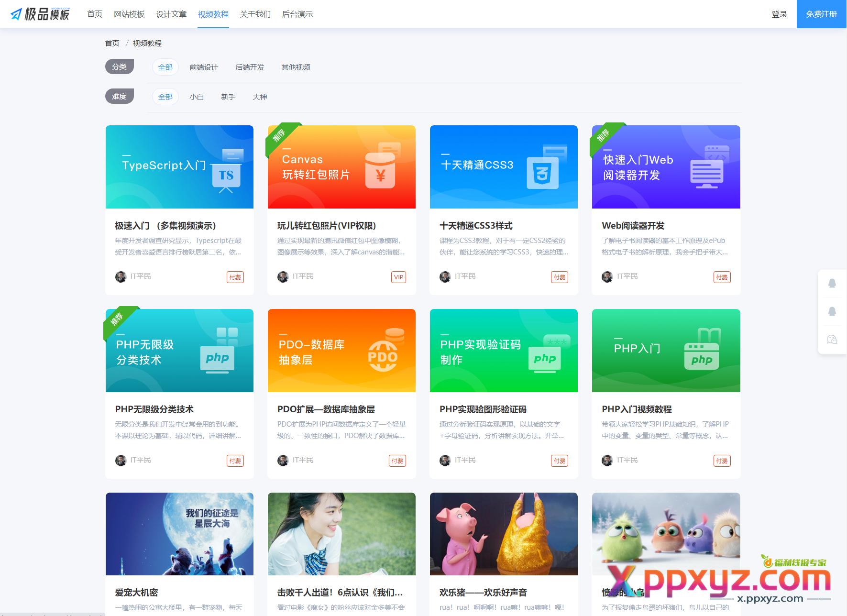Click the title PHP无限级分类技术
The width and height of the screenshot is (847, 616).
(x=154, y=409)
